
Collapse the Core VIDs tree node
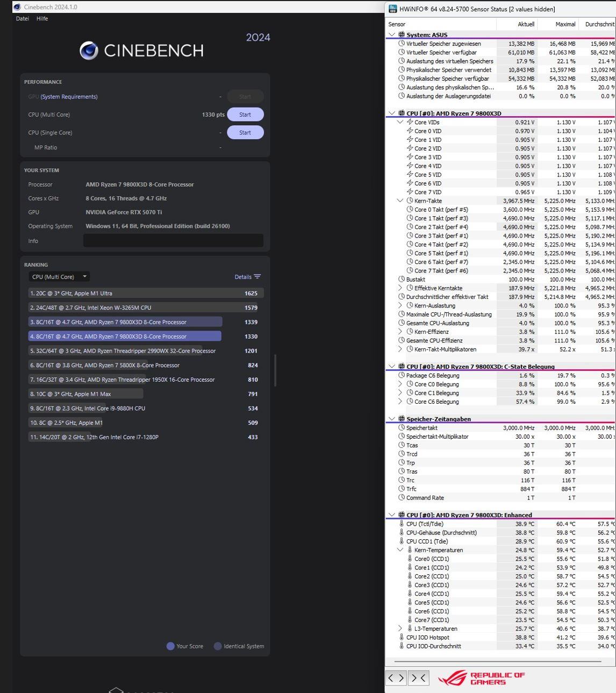click(x=400, y=122)
